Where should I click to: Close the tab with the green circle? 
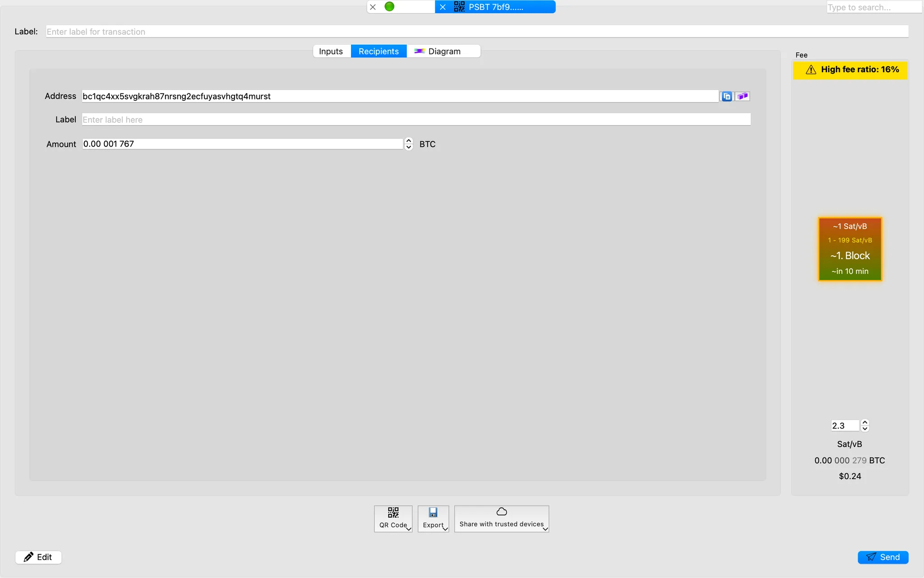pyautogui.click(x=373, y=7)
